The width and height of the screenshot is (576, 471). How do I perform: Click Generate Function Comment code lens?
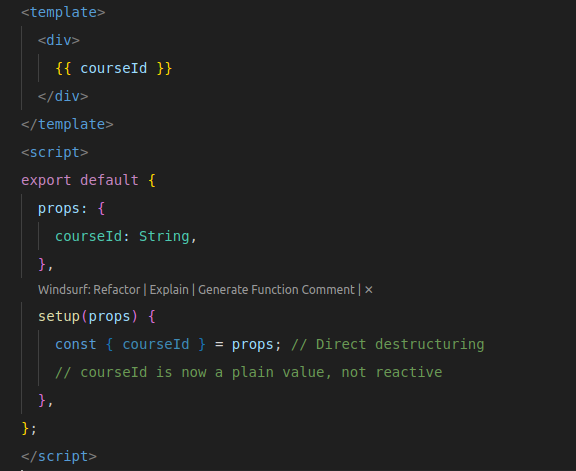(x=277, y=290)
